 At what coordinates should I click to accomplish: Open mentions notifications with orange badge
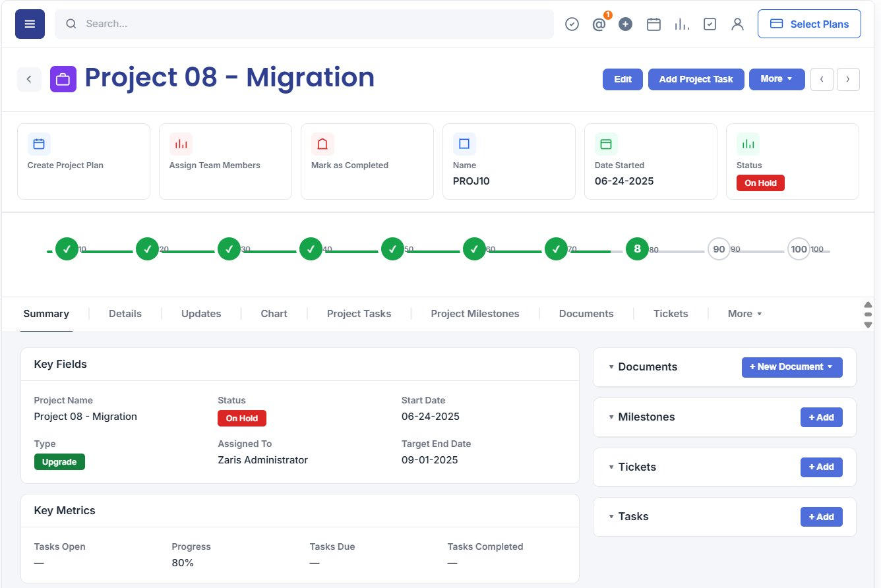click(x=599, y=24)
